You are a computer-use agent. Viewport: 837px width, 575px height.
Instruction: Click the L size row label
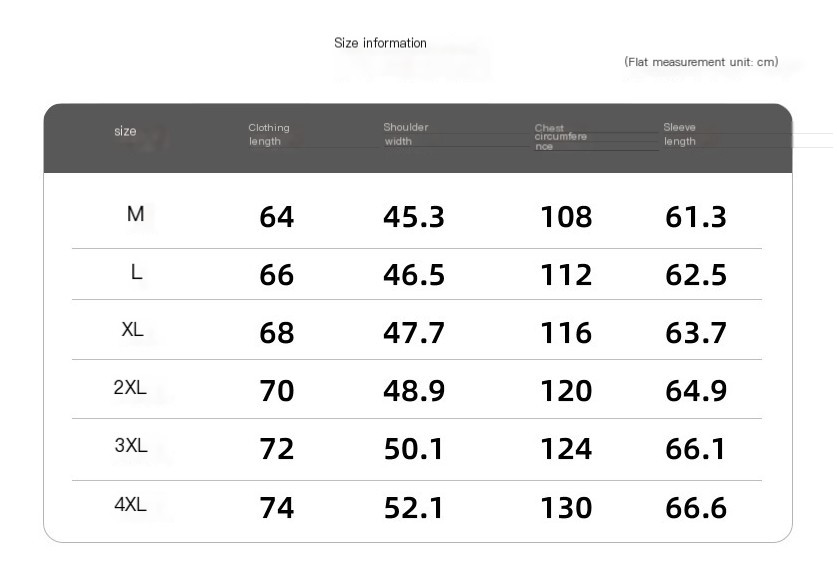(x=136, y=272)
